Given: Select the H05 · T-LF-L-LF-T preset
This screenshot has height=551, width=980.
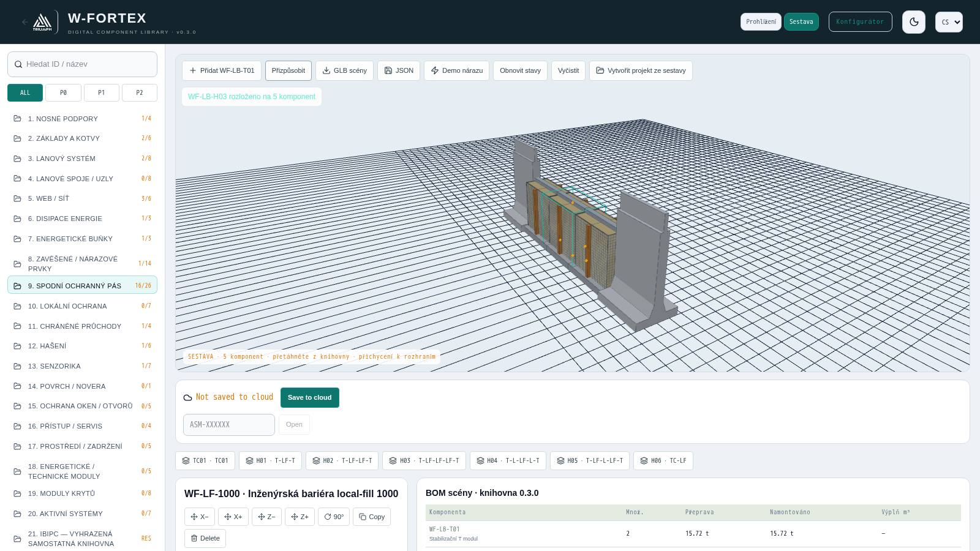Looking at the screenshot, I should (590, 460).
